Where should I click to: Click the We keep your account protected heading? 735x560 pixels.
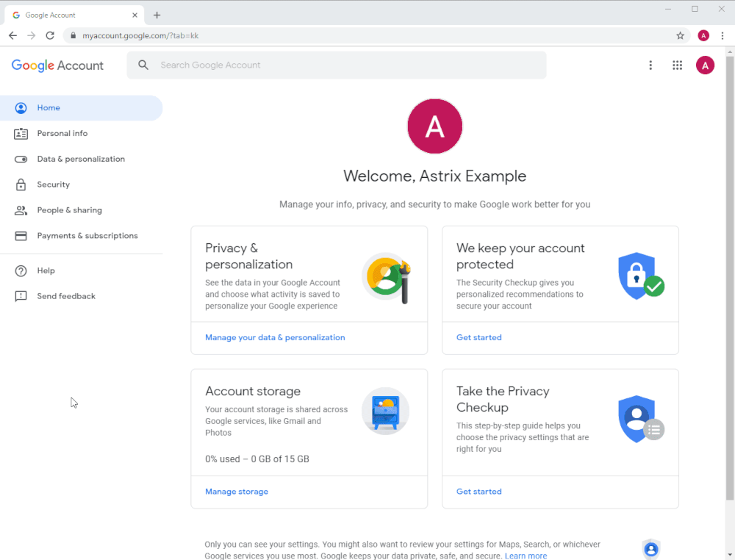tap(520, 256)
